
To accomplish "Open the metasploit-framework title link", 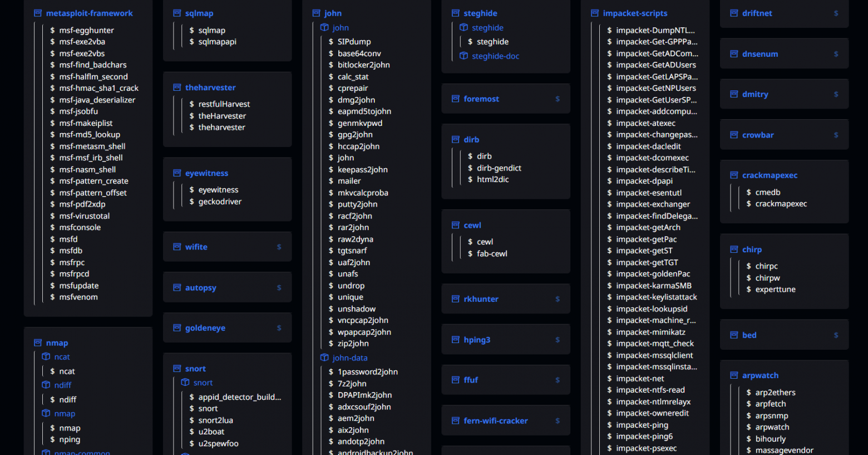I will tap(90, 13).
